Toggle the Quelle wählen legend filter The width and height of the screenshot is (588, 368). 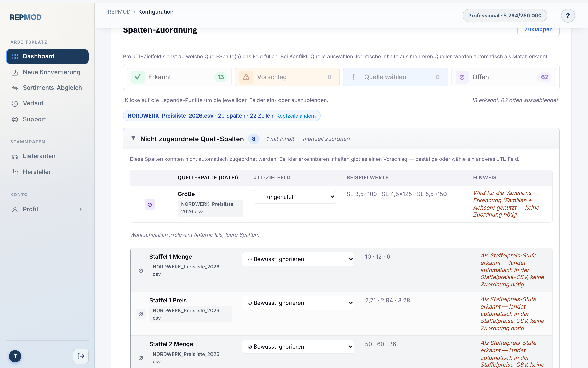[395, 77]
